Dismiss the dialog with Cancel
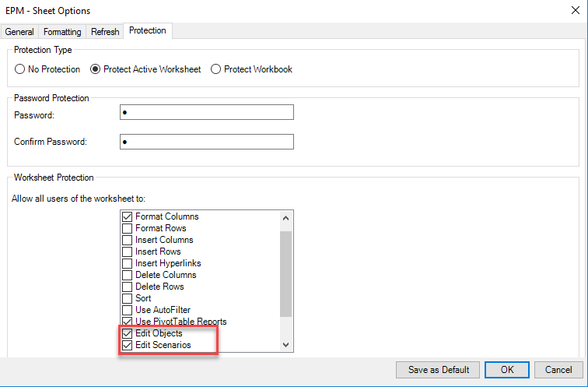 click(x=558, y=370)
